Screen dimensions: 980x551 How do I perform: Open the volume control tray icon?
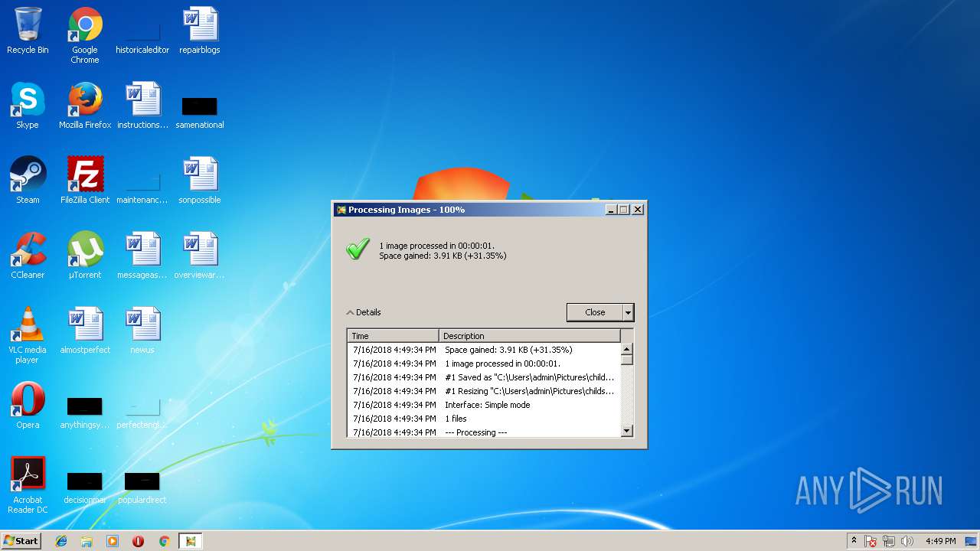(x=907, y=541)
